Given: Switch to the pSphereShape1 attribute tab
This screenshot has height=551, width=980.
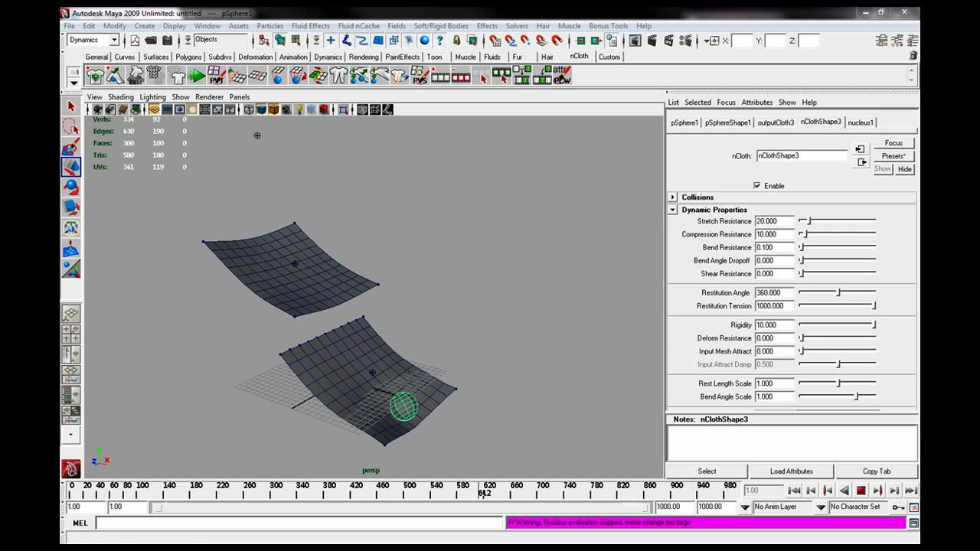Looking at the screenshot, I should (727, 122).
